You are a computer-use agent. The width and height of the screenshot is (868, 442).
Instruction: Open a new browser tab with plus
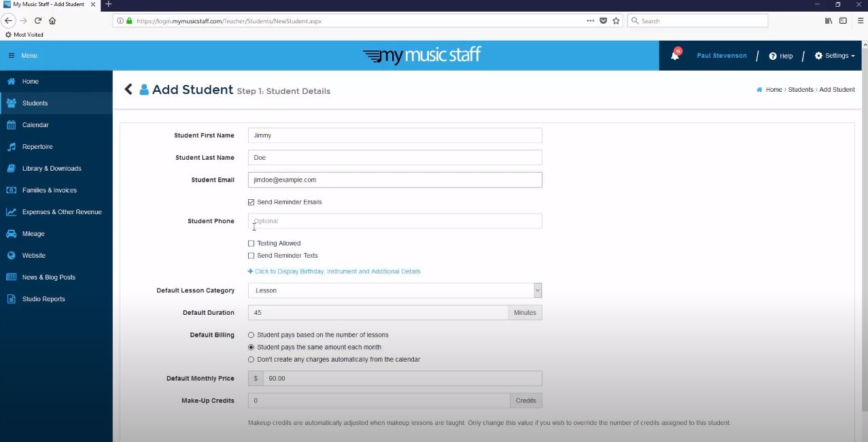[108, 4]
